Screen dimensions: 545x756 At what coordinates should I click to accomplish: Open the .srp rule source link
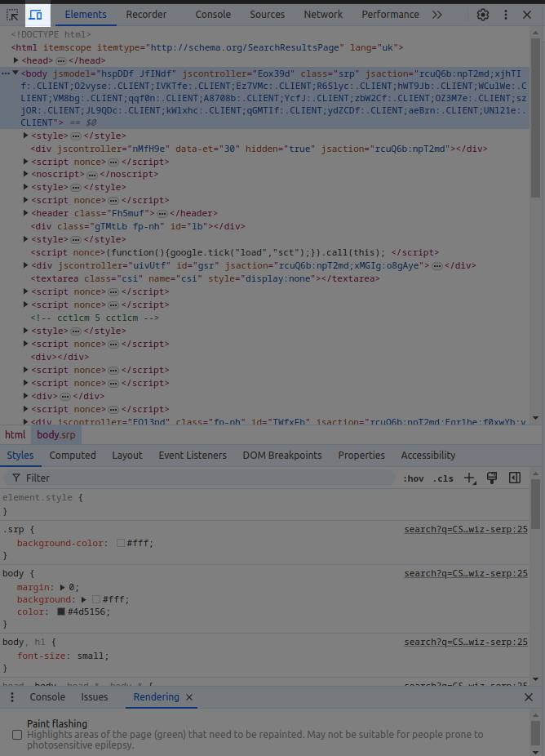click(x=466, y=529)
